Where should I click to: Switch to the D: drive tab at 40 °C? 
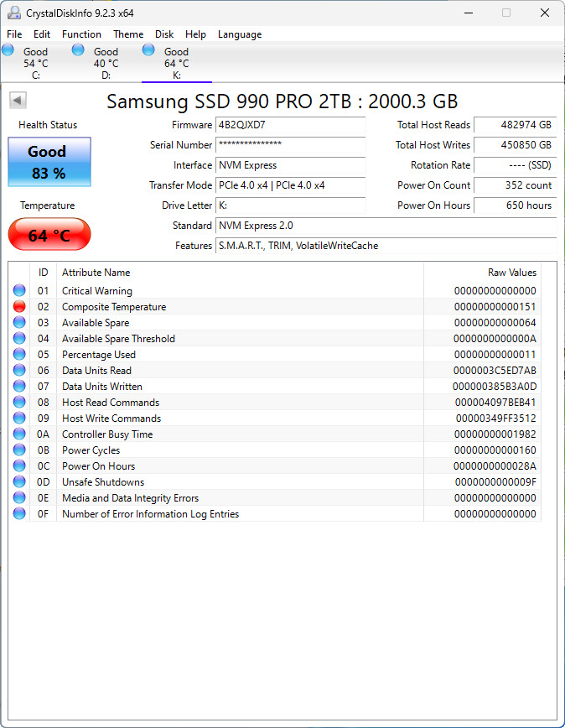click(106, 63)
